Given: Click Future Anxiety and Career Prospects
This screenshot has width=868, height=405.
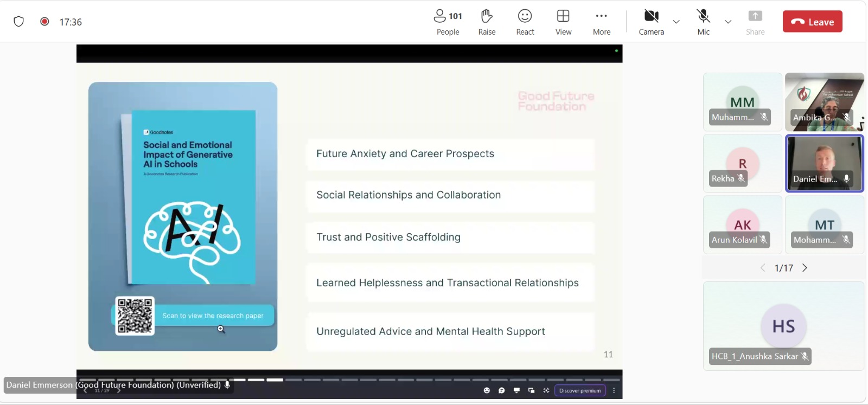Looking at the screenshot, I should (405, 153).
